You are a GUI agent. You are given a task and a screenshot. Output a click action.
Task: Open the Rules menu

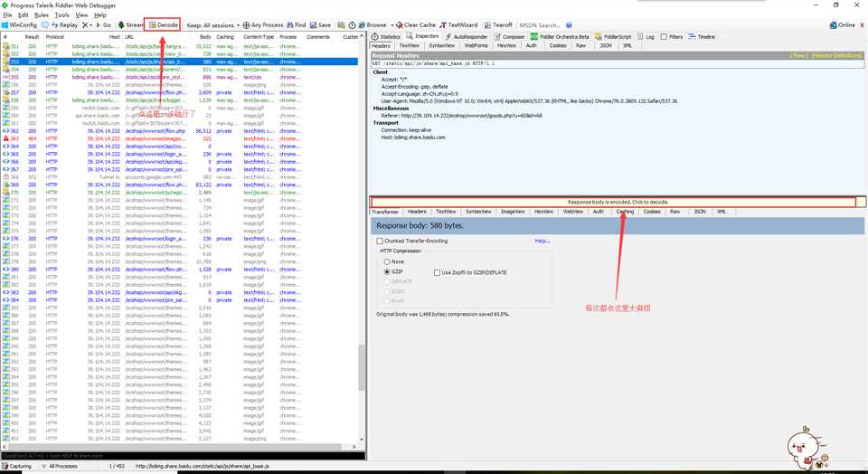[42, 15]
